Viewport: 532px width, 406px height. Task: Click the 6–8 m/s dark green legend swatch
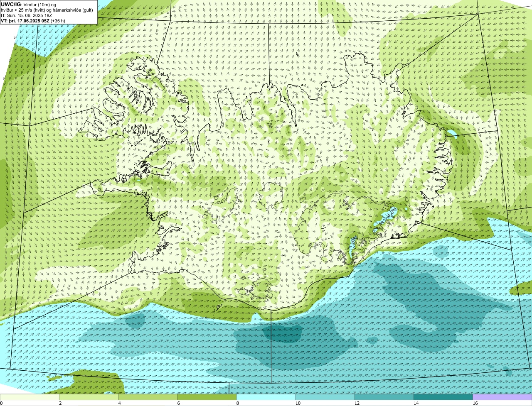pos(207,397)
